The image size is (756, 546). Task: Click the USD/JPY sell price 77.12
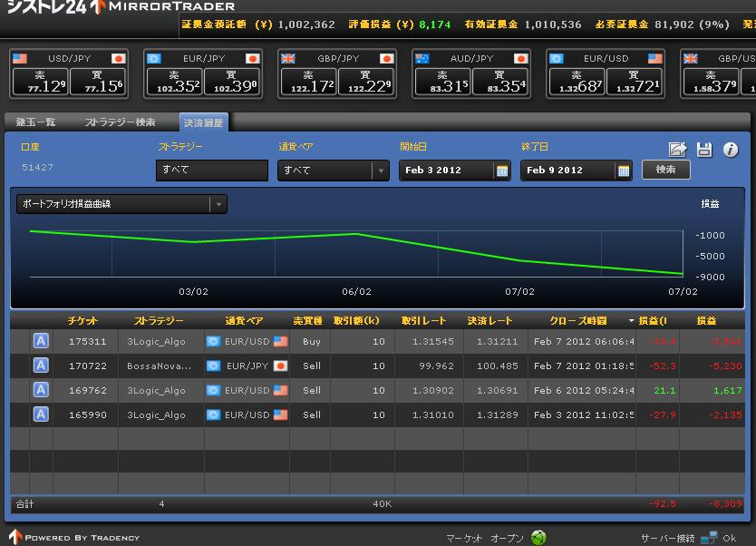coord(42,82)
